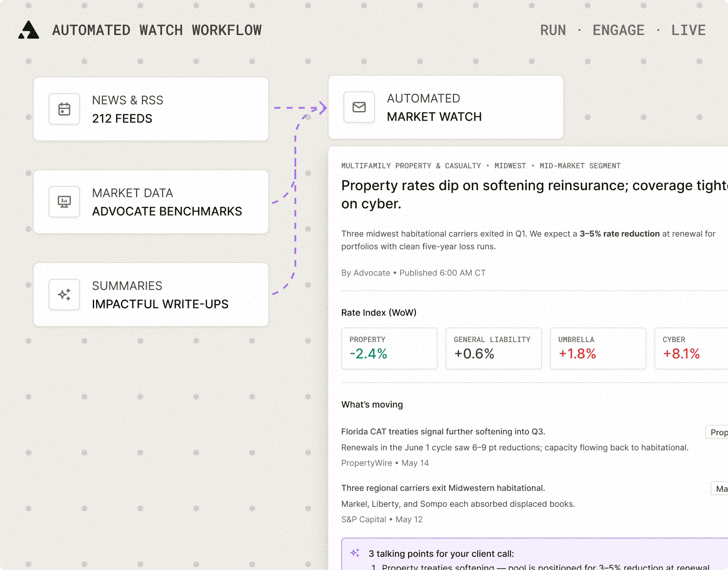Click the envelope icon in Automated Market Watch card
Viewport: 728px width, 570px height.
(359, 107)
